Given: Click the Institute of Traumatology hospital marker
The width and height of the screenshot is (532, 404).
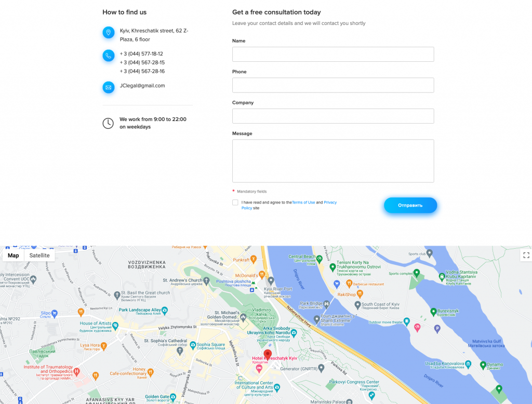Looking at the screenshot, I should click(77, 371).
